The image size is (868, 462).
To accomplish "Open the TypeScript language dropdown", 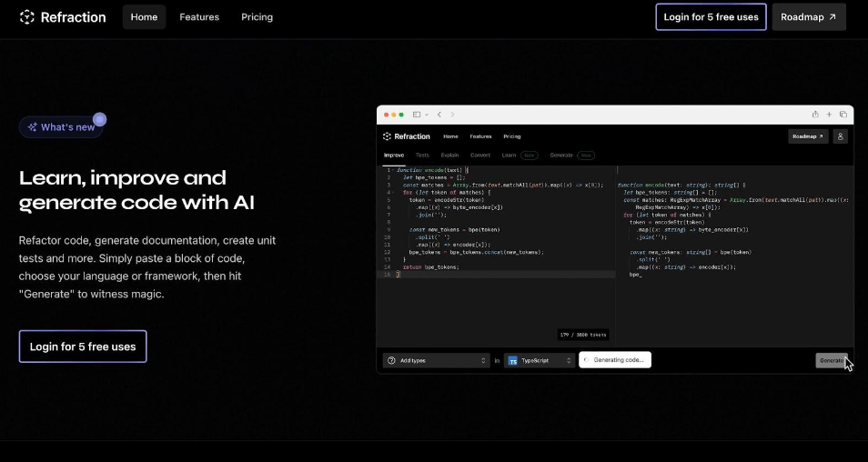I will pyautogui.click(x=540, y=360).
